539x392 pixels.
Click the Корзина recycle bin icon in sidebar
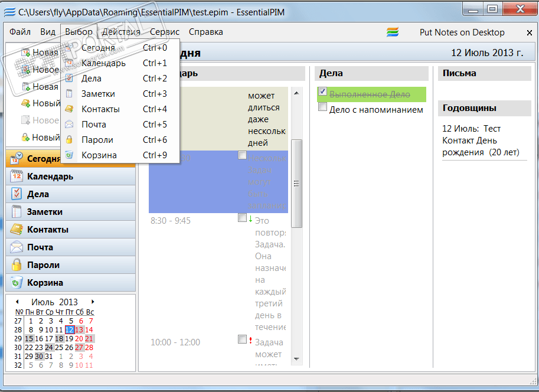pyautogui.click(x=16, y=283)
